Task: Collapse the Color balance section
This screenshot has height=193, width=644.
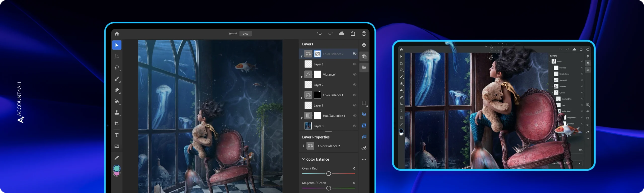Action: [x=303, y=159]
